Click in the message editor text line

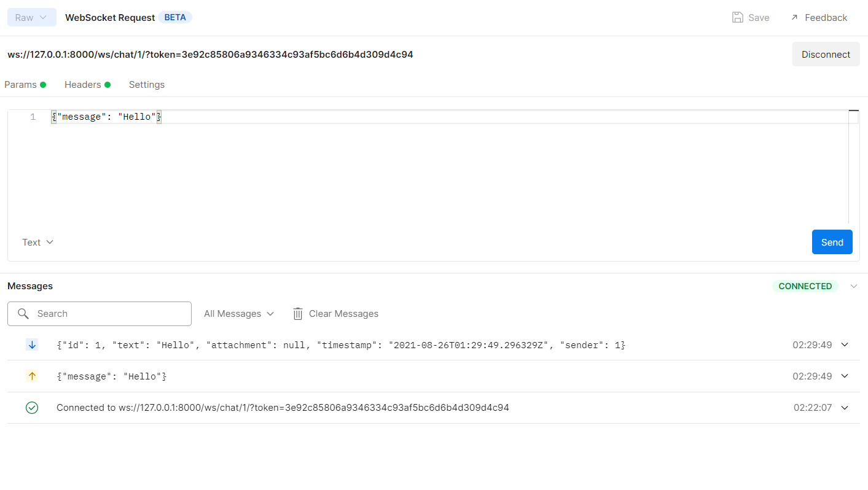click(x=448, y=117)
